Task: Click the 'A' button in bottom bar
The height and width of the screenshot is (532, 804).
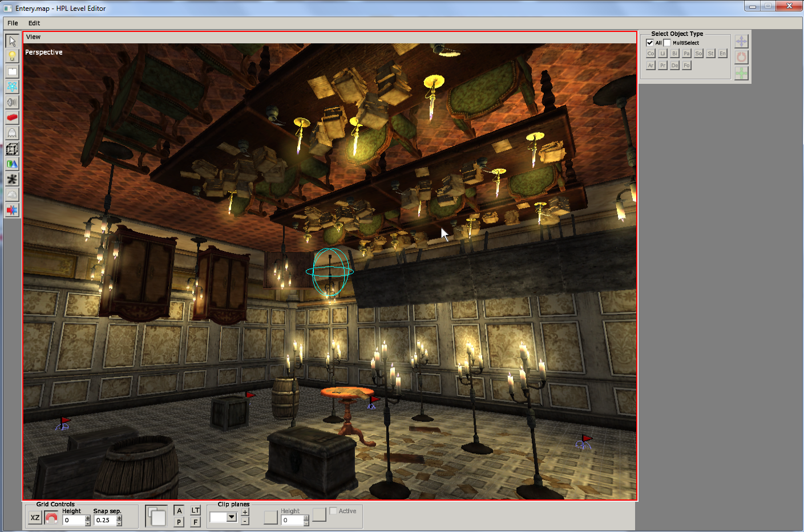Action: point(179,511)
